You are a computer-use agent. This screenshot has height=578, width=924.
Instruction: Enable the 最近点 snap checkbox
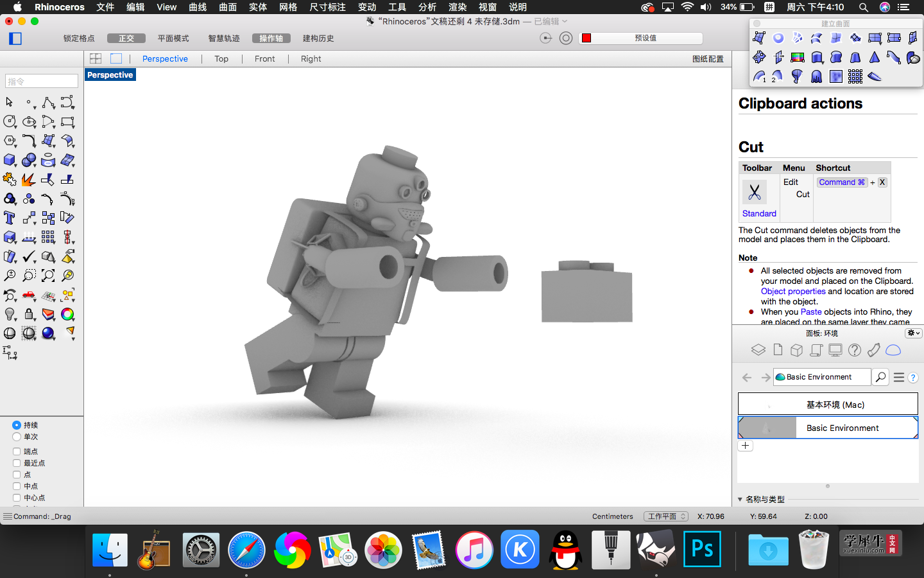tap(17, 463)
